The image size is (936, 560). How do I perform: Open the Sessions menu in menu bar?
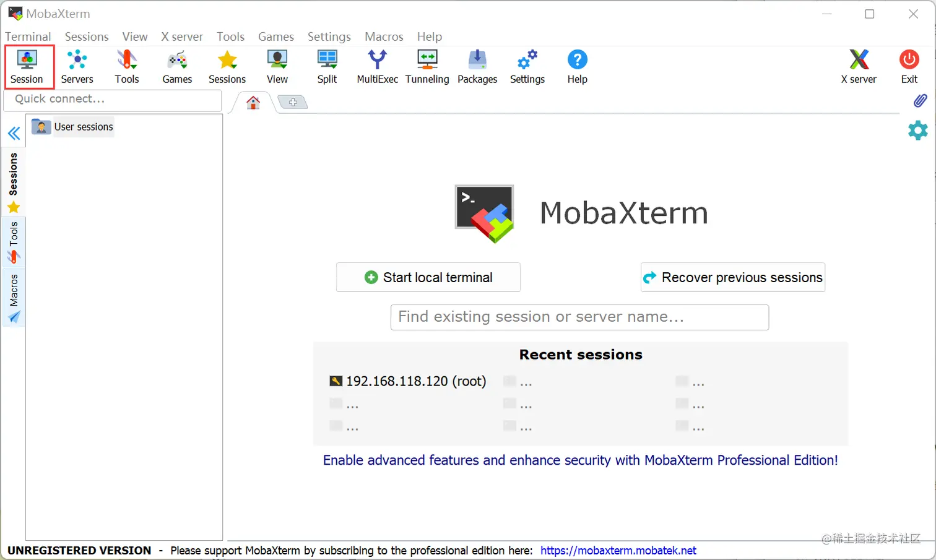click(87, 37)
